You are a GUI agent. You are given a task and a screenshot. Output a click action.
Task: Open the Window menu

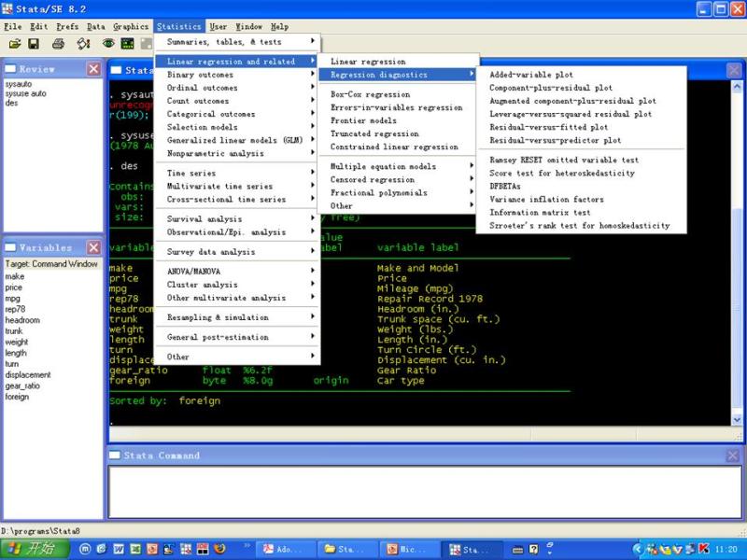pyautogui.click(x=248, y=27)
